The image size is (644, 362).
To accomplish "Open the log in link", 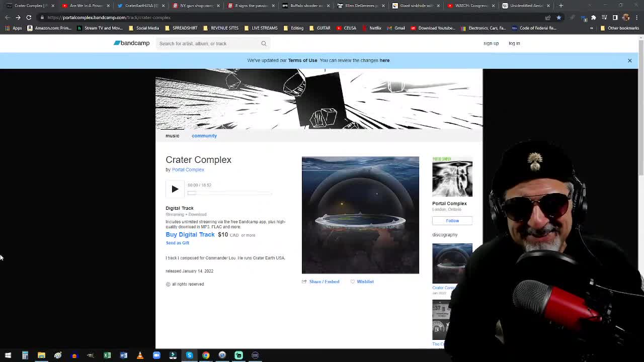I will pyautogui.click(x=514, y=43).
